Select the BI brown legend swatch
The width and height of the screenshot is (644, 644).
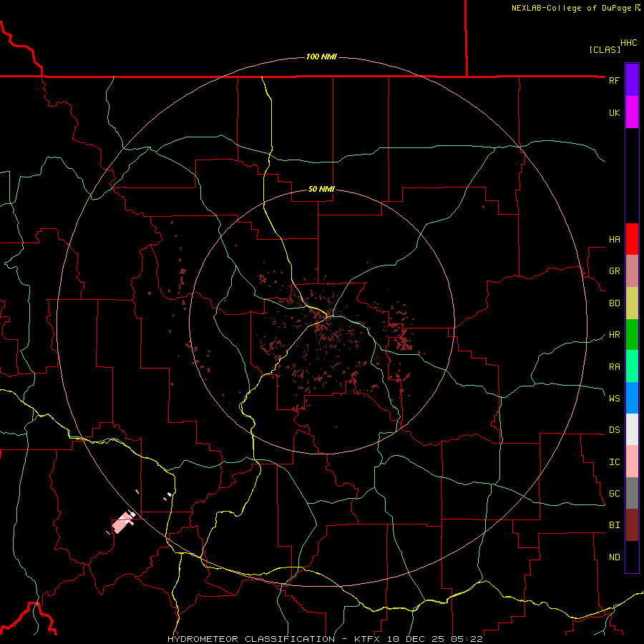(x=632, y=525)
